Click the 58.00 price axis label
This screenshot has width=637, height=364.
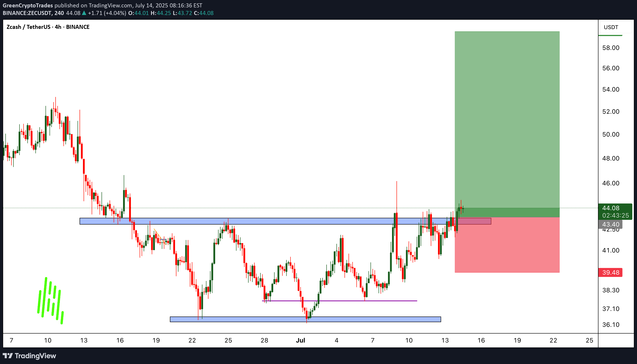(611, 48)
